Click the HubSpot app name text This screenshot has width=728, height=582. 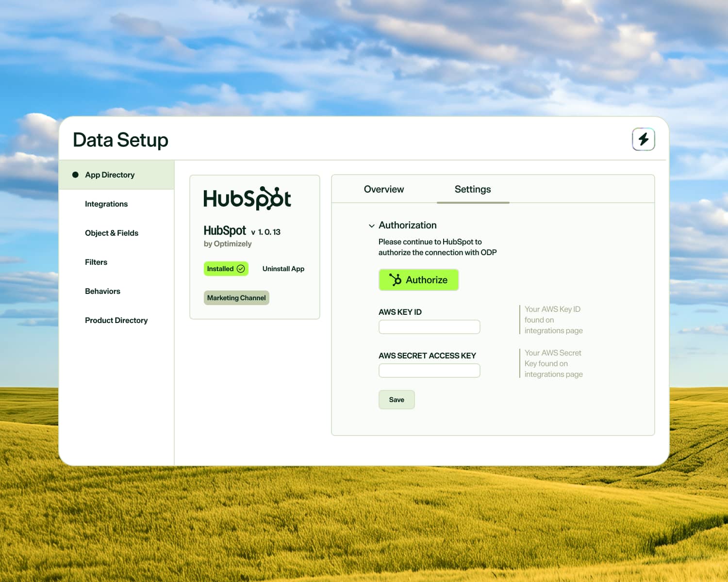tap(225, 230)
